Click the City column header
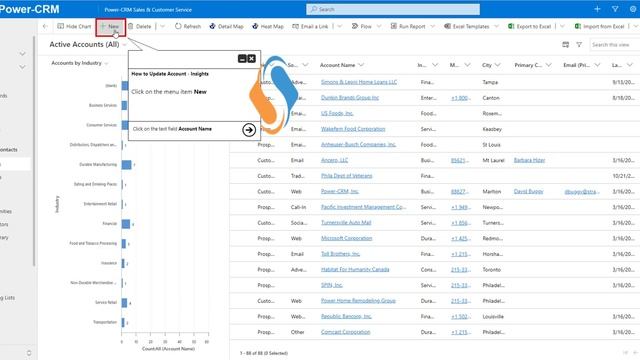The height and width of the screenshot is (360, 640). (x=487, y=65)
